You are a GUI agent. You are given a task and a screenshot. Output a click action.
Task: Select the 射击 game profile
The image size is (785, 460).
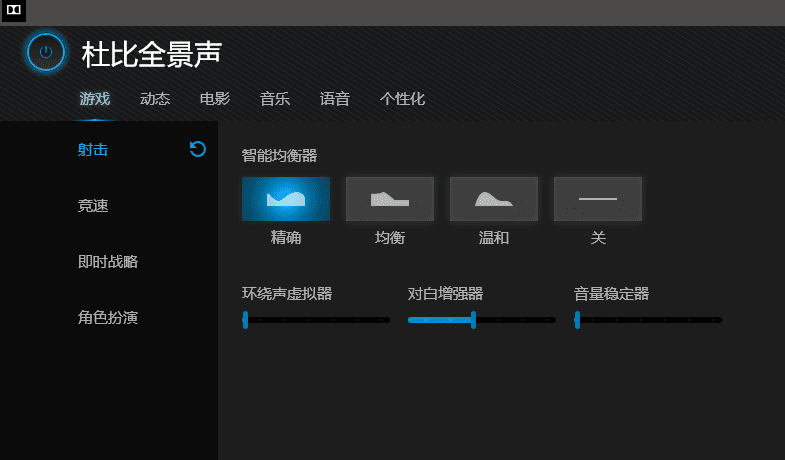point(93,150)
